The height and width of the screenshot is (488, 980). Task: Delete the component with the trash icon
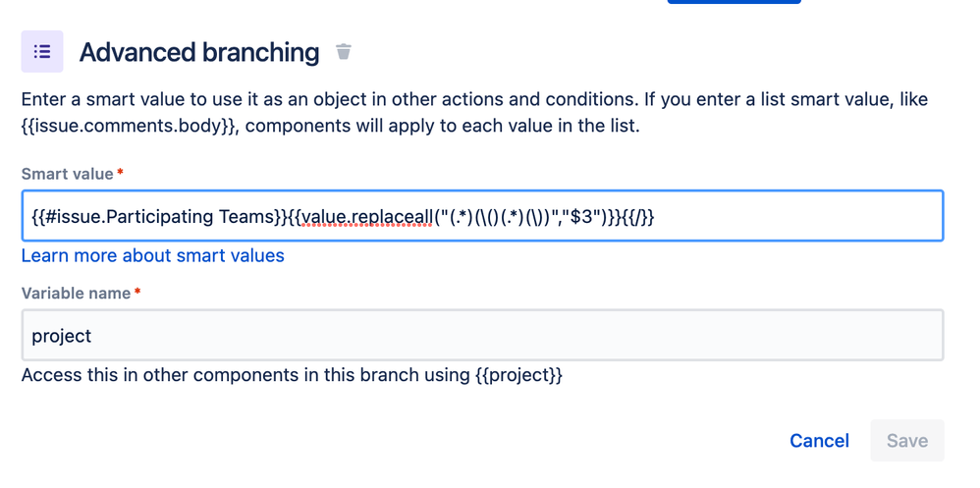[x=343, y=51]
